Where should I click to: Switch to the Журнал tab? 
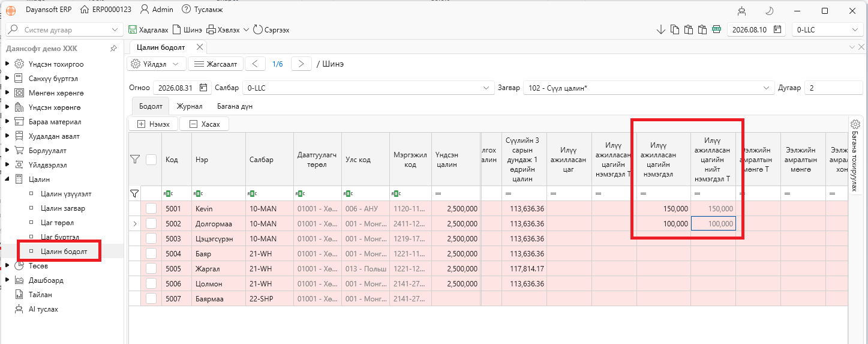189,106
